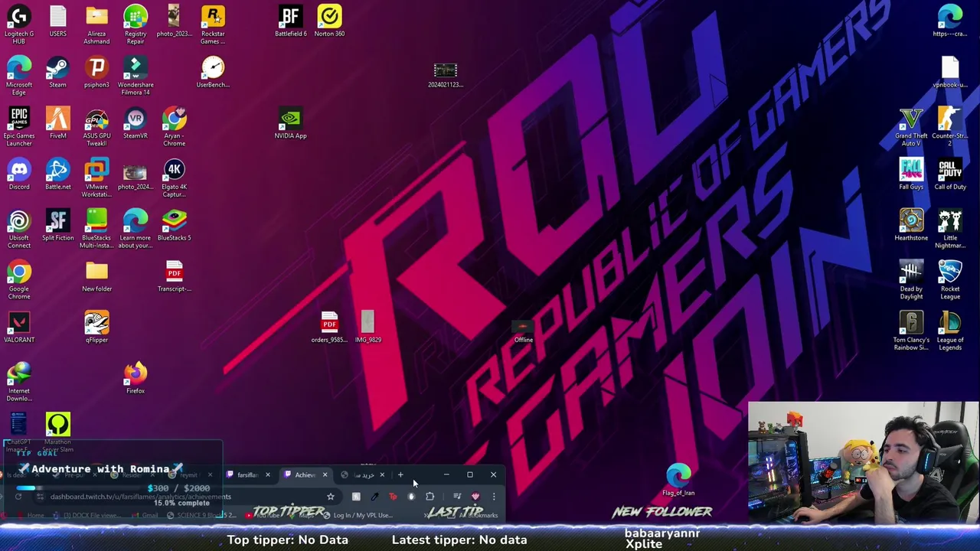This screenshot has width=980, height=551.
Task: Open the orders_9585 PDF file
Action: coord(329,328)
